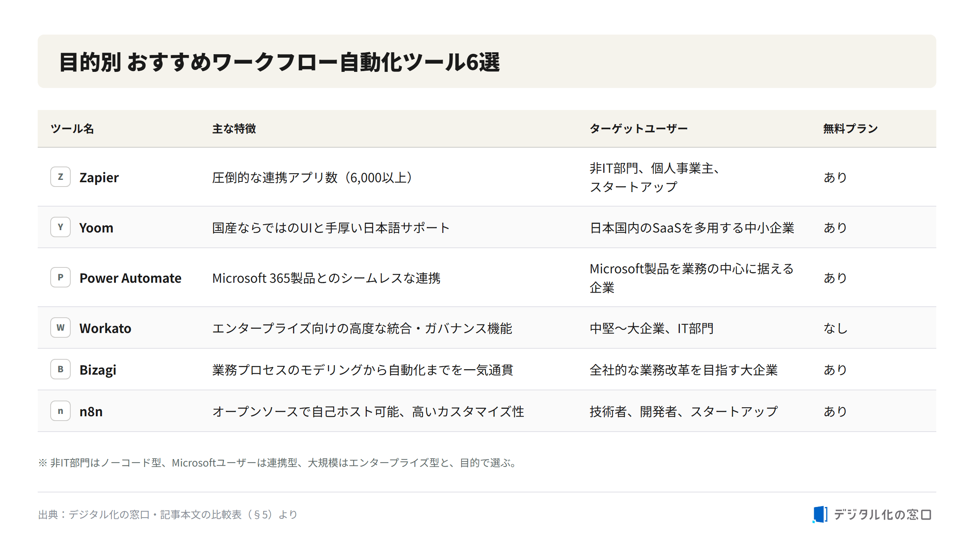The height and width of the screenshot is (560, 974).
Task: Click the Power Automate P icon
Action: pyautogui.click(x=60, y=277)
